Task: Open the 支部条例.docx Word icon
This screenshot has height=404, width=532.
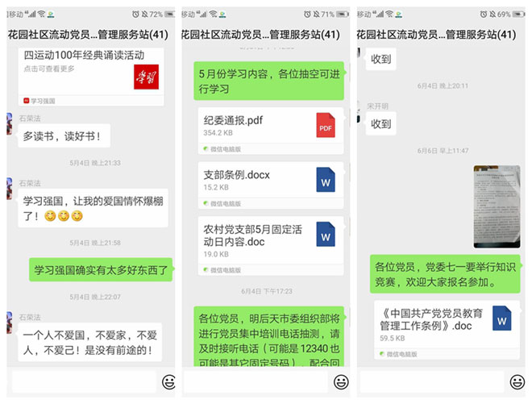Action: [326, 180]
